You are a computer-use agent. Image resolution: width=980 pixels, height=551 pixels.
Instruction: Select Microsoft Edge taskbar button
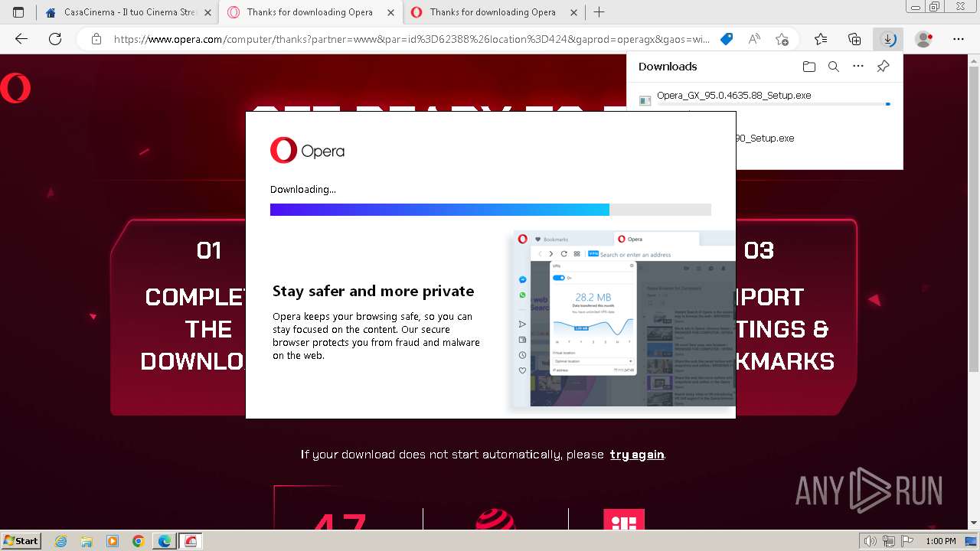click(x=165, y=541)
